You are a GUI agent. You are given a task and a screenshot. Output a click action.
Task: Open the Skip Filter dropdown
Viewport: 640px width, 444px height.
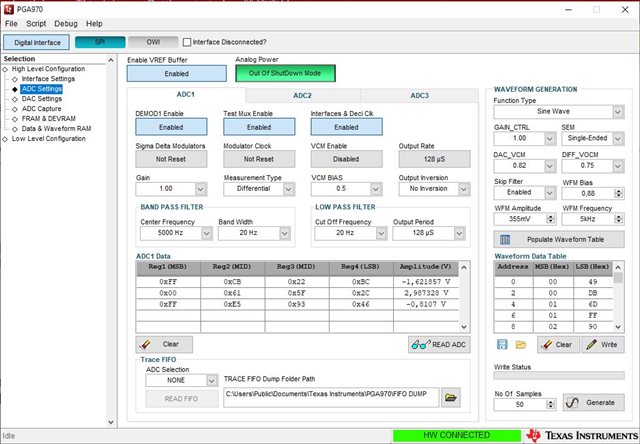click(x=550, y=193)
